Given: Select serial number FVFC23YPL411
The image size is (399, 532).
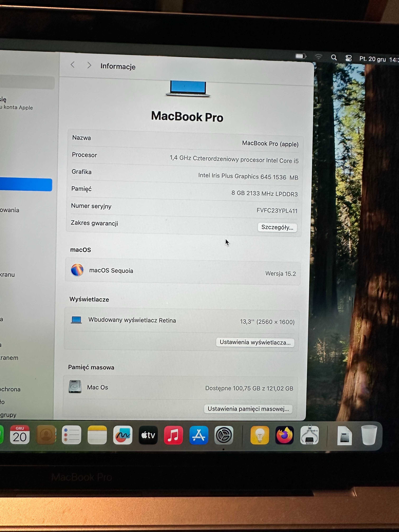Looking at the screenshot, I should [277, 210].
